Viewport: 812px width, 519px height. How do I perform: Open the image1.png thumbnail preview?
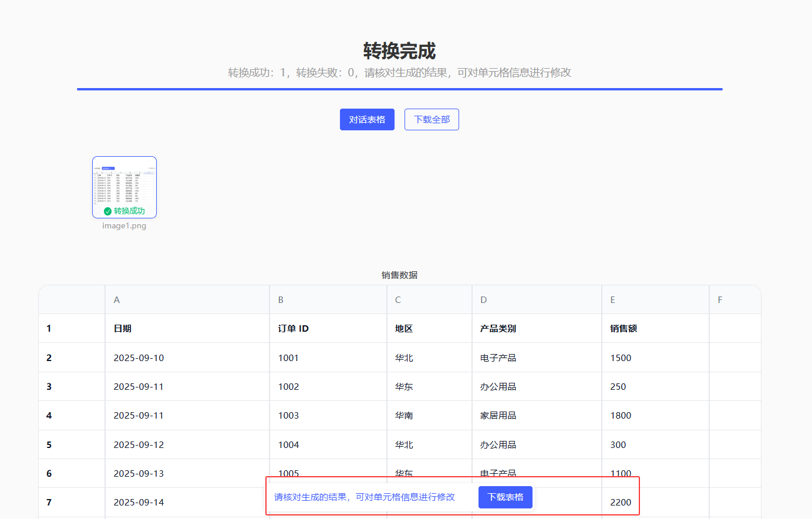pyautogui.click(x=124, y=183)
